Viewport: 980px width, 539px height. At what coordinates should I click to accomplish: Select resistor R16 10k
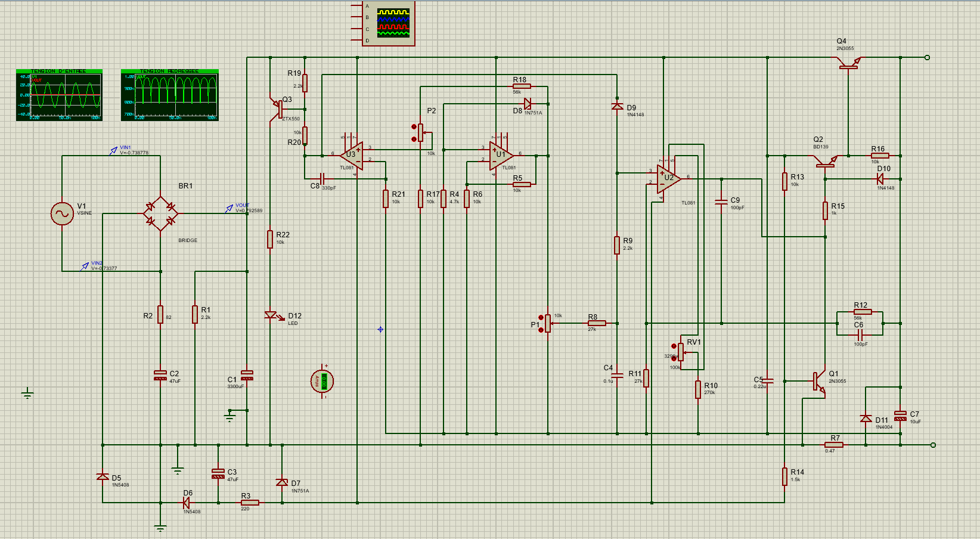point(880,156)
